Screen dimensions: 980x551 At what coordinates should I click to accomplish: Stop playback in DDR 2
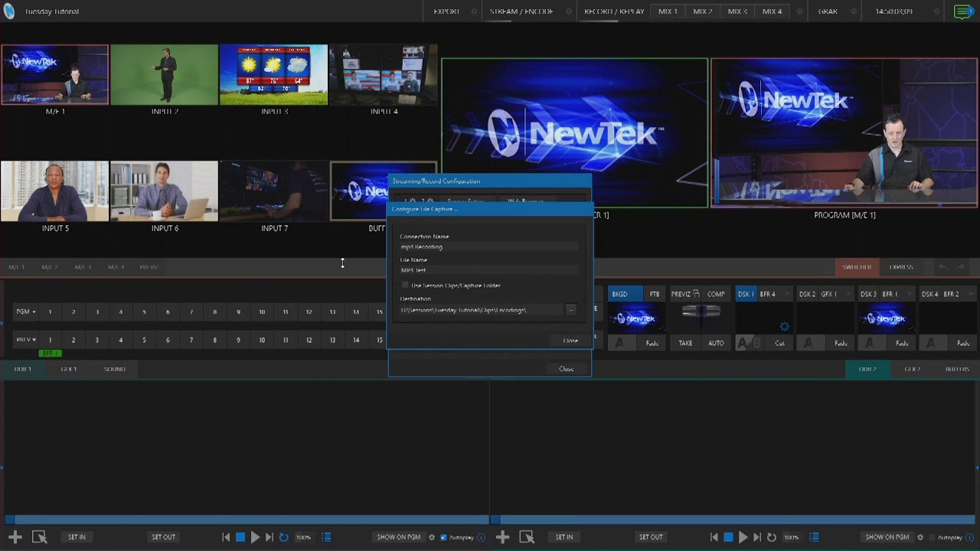pos(728,537)
